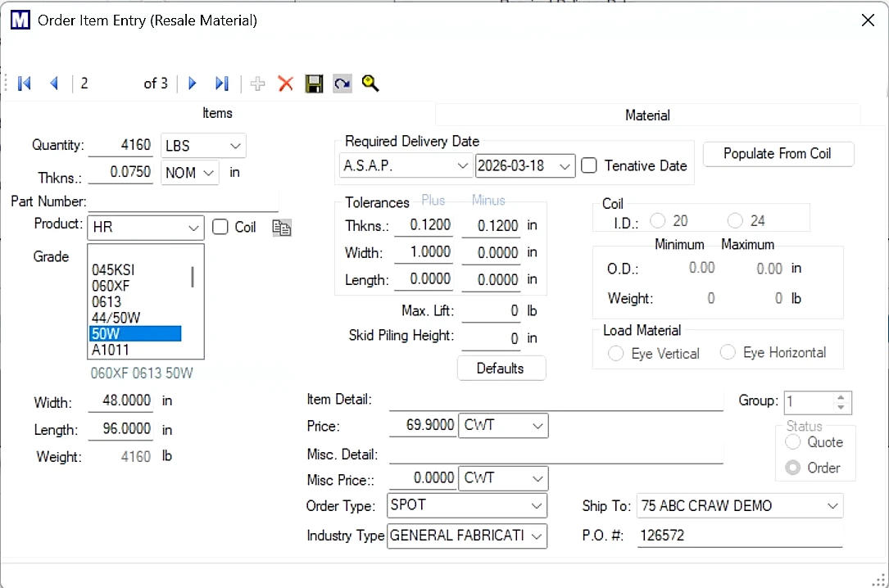
Task: Open the Order Type dropdown showing SPOT
Action: [536, 505]
